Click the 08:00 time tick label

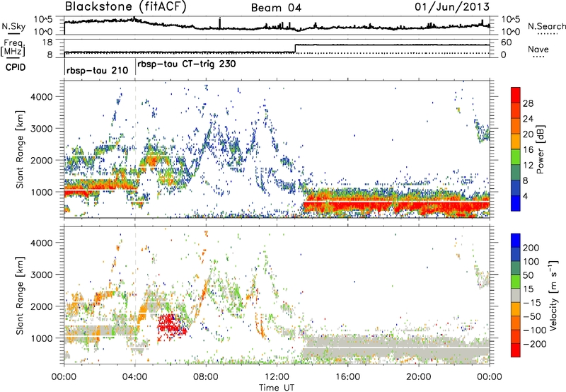206,377
